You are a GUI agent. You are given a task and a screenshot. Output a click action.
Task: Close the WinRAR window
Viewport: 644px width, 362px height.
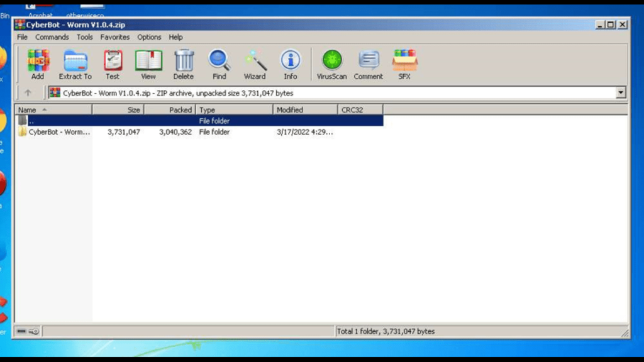[x=623, y=25]
